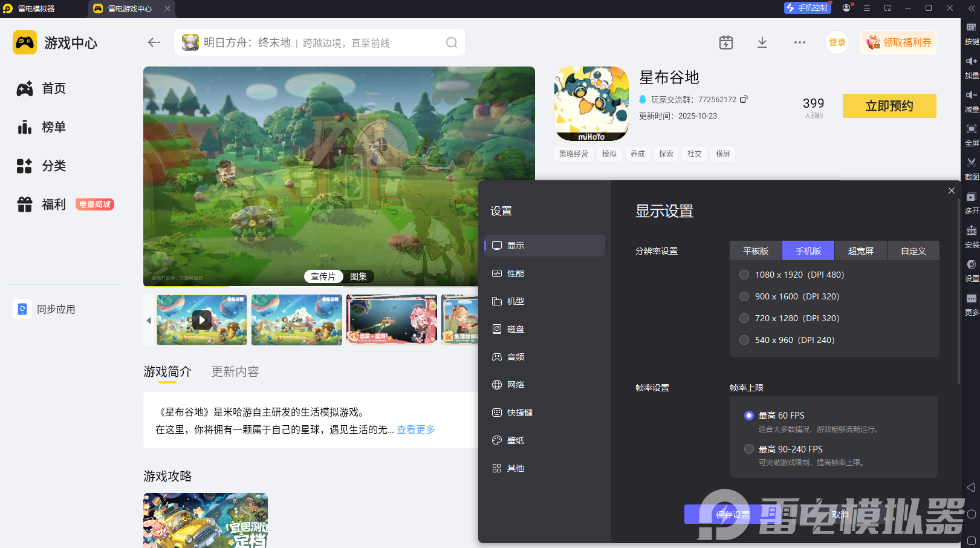Tap the Android home circle button
The image size is (980, 548).
[x=972, y=514]
